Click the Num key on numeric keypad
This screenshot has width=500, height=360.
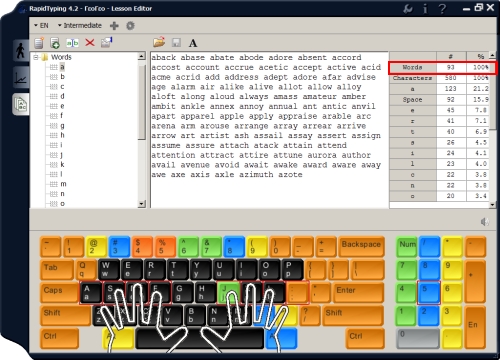(407, 247)
